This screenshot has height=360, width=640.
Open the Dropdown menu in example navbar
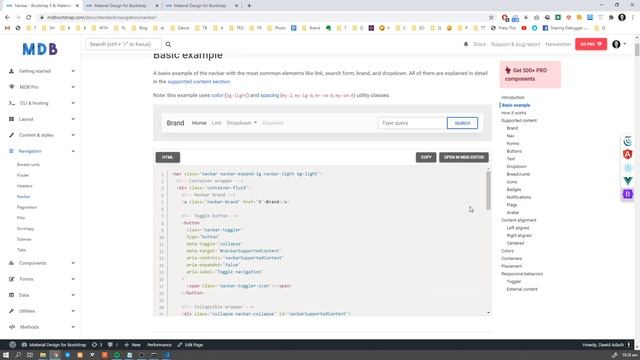coord(242,123)
